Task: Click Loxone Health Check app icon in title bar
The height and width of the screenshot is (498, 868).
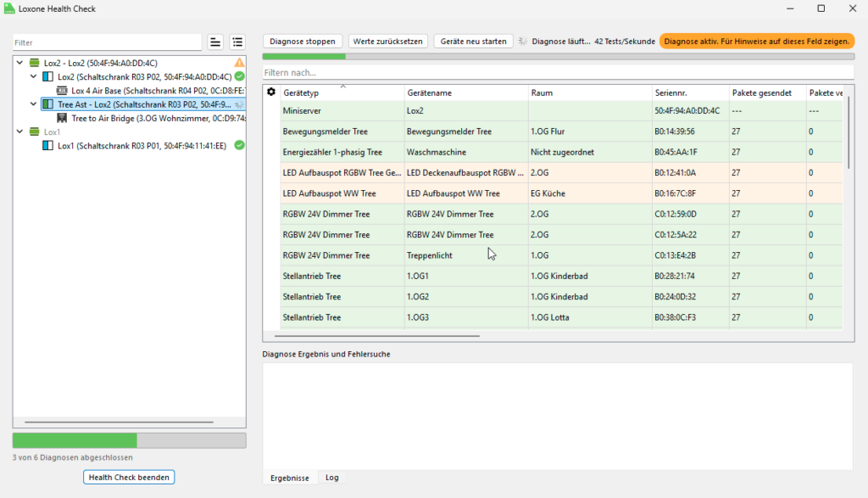Action: [9, 8]
